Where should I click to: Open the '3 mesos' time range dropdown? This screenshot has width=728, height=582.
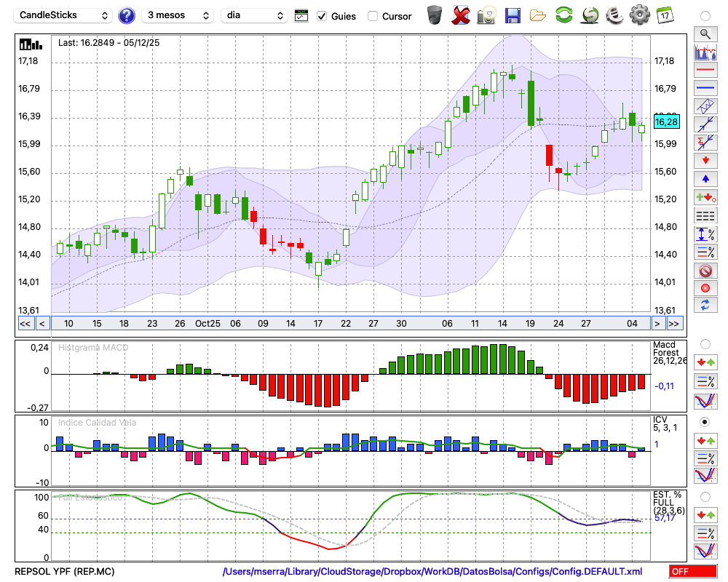click(x=178, y=16)
